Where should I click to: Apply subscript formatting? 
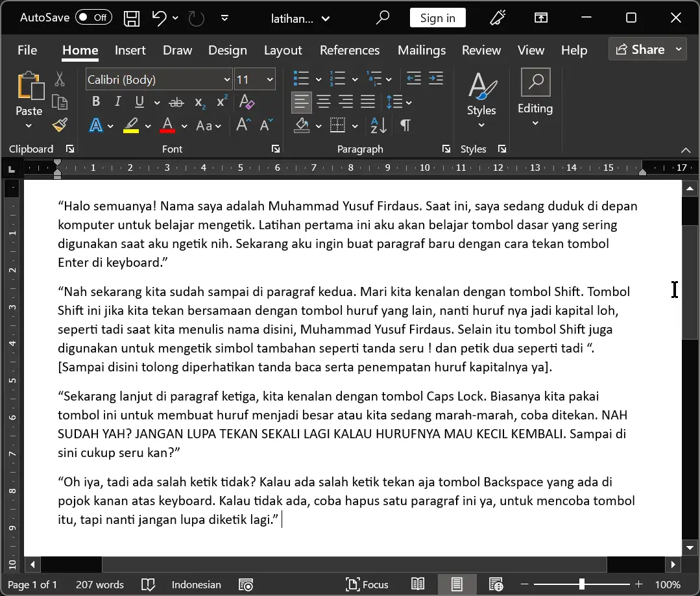(199, 101)
